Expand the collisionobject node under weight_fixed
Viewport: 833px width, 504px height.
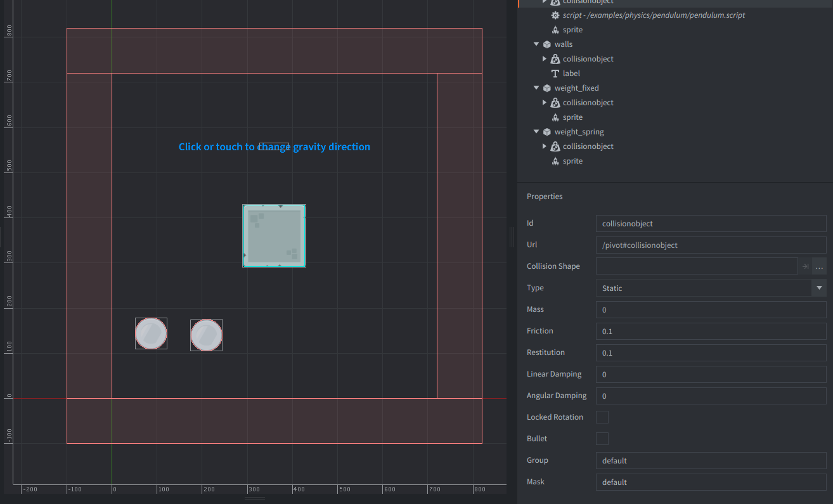click(545, 103)
